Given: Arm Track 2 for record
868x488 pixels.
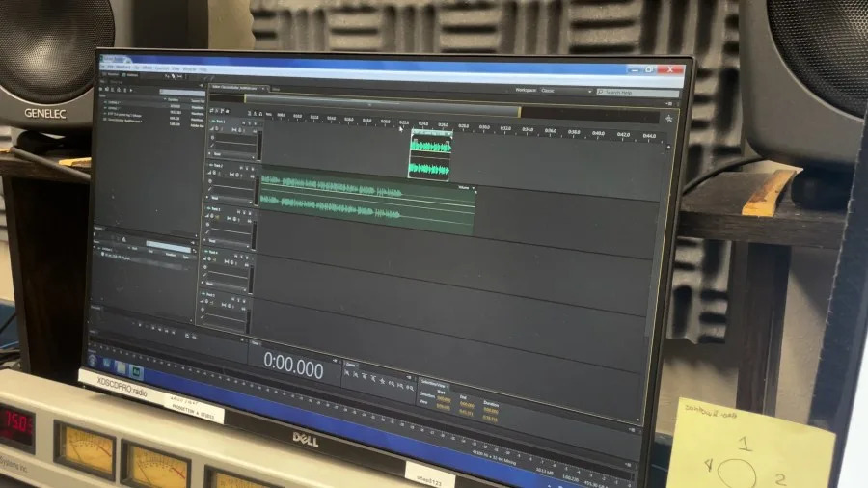Looking at the screenshot, I should [253, 169].
